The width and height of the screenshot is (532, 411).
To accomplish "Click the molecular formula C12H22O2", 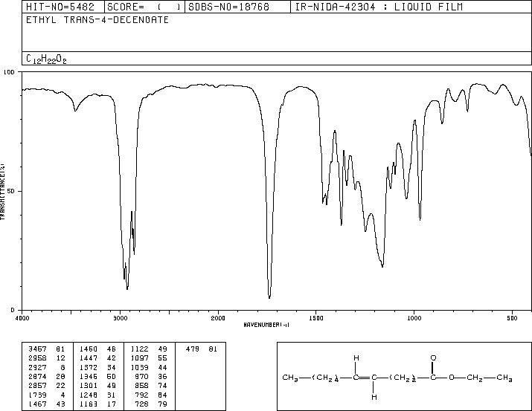I will point(46,59).
